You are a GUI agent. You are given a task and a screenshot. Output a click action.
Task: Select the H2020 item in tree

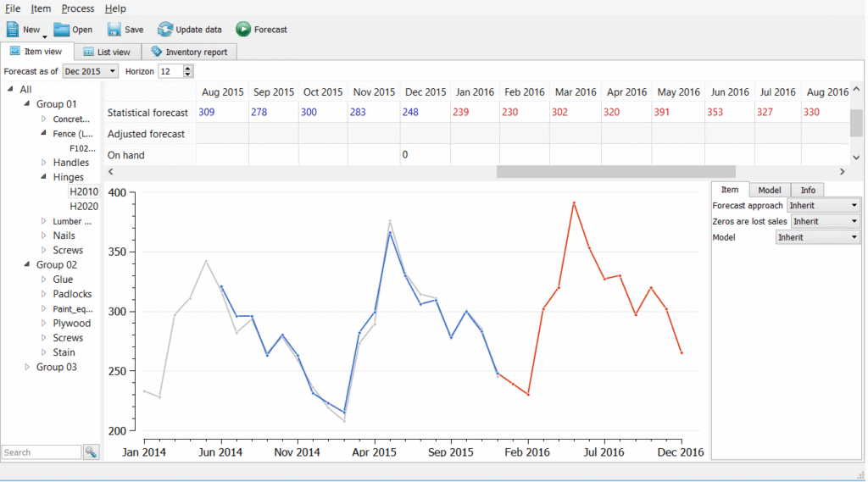(84, 206)
